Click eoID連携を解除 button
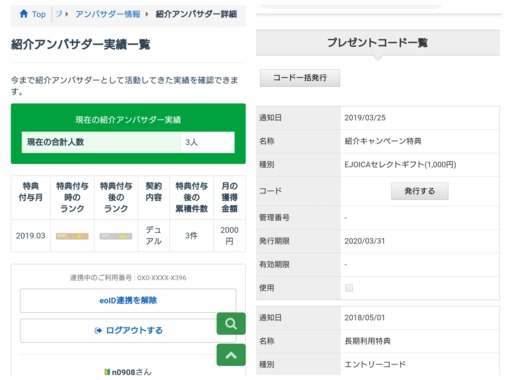 [x=128, y=301]
